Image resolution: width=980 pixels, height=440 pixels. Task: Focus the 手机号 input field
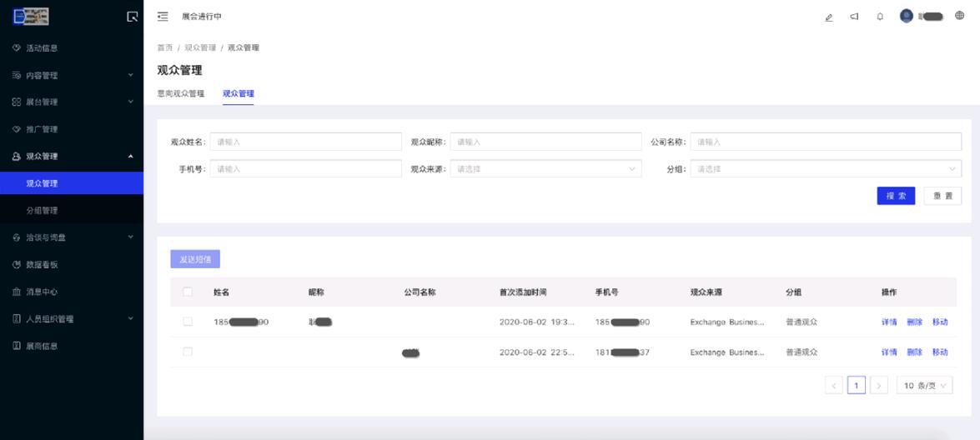[x=305, y=168]
